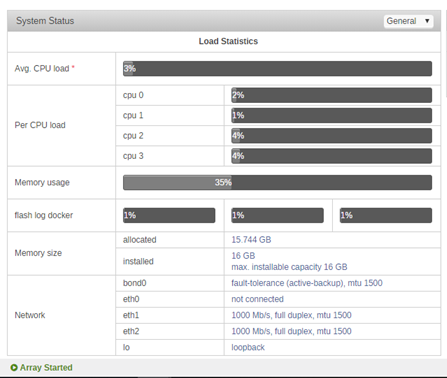Click the 16 GB installed value
This screenshot has height=378, width=447.
click(x=243, y=256)
